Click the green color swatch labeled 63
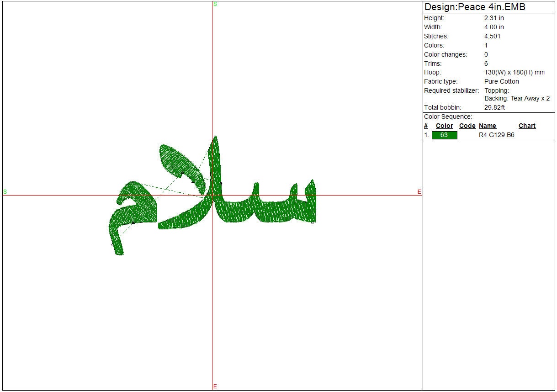 444,135
